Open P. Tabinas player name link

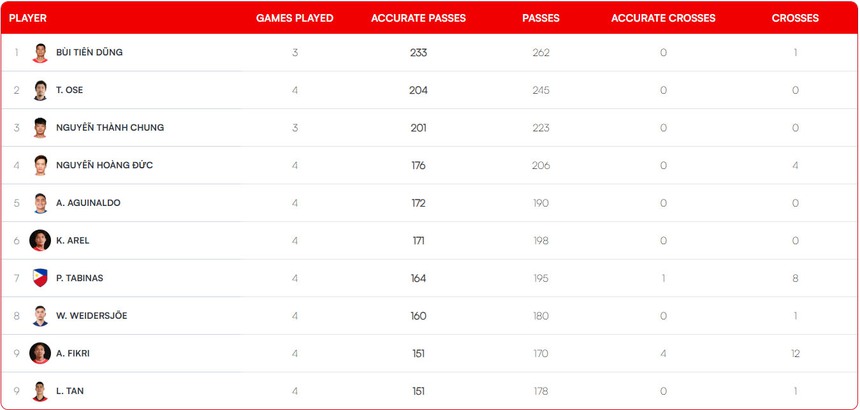79,278
